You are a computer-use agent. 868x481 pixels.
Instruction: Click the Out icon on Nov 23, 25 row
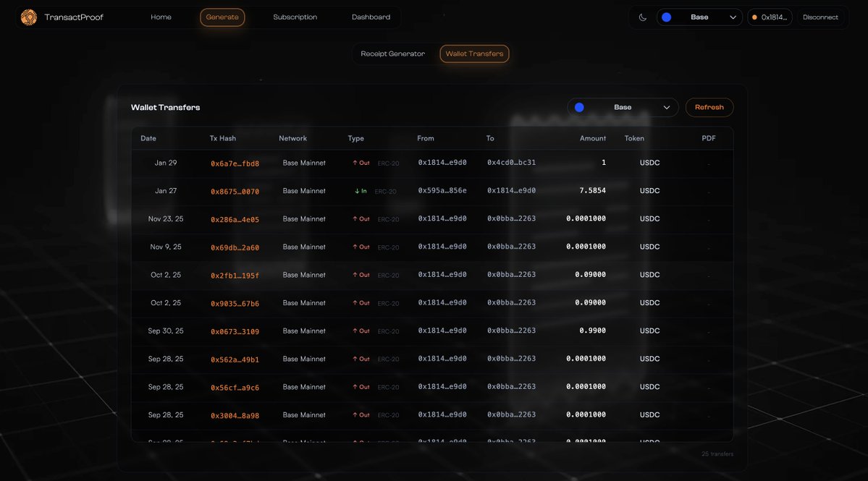(x=355, y=219)
